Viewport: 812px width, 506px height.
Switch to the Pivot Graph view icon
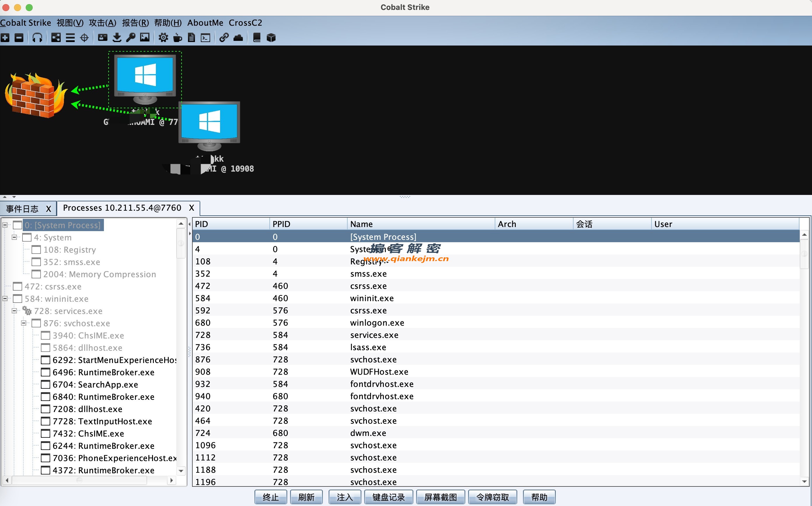point(56,37)
